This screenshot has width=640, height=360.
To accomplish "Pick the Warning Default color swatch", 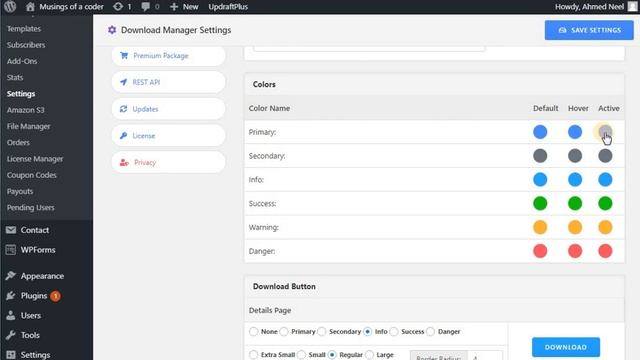I will coord(540,227).
